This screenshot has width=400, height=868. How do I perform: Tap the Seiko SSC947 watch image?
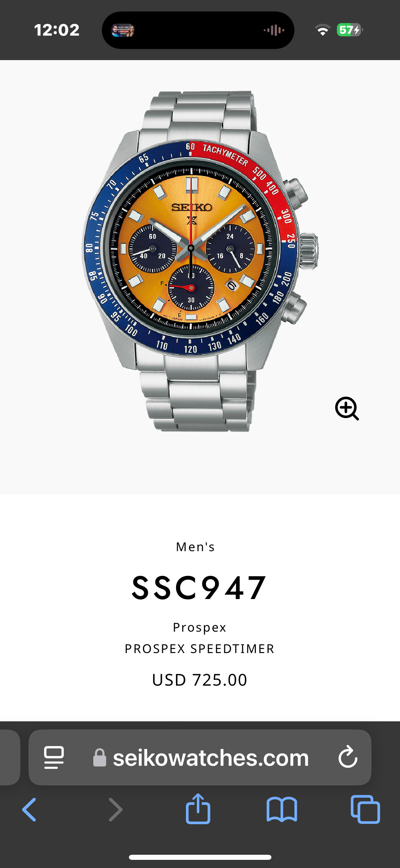tap(200, 261)
